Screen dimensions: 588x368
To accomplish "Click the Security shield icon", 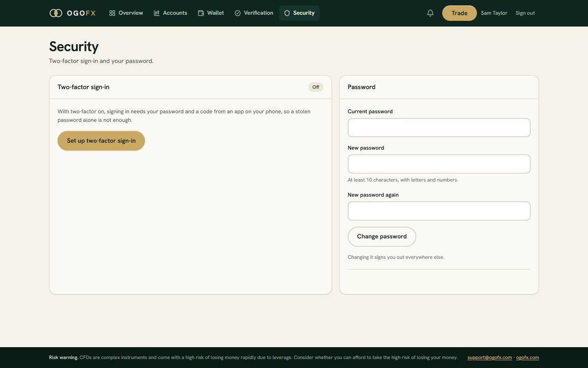I will tap(287, 13).
